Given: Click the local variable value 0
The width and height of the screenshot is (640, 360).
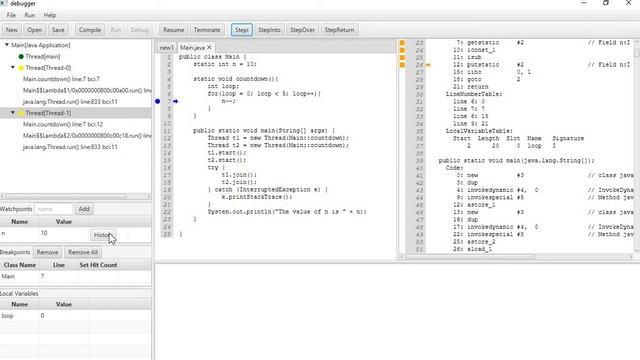Looking at the screenshot, I should point(42,316).
